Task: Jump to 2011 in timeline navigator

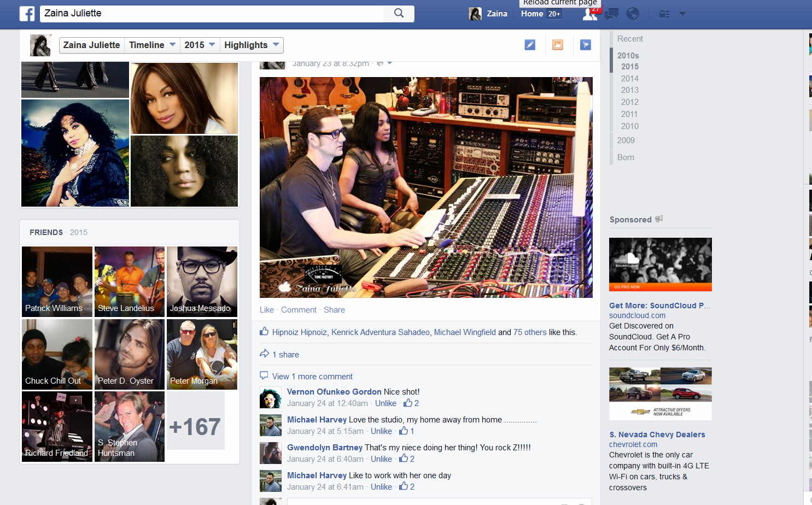Action: click(x=629, y=114)
